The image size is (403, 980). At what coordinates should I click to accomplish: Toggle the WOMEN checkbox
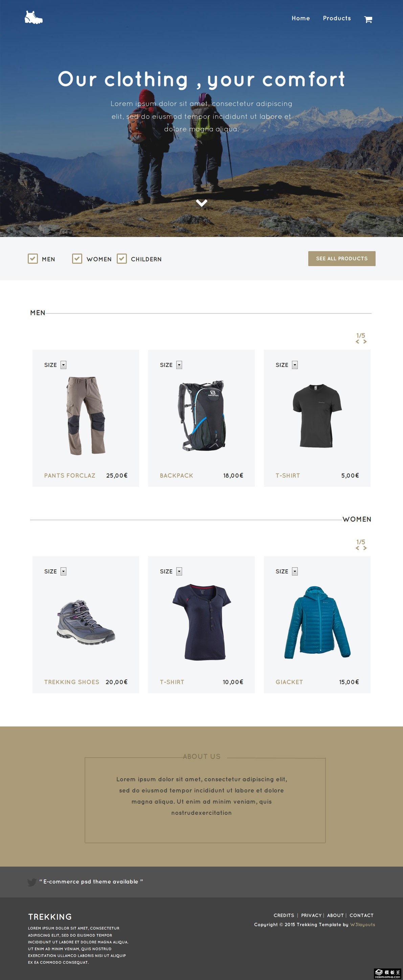pos(77,259)
